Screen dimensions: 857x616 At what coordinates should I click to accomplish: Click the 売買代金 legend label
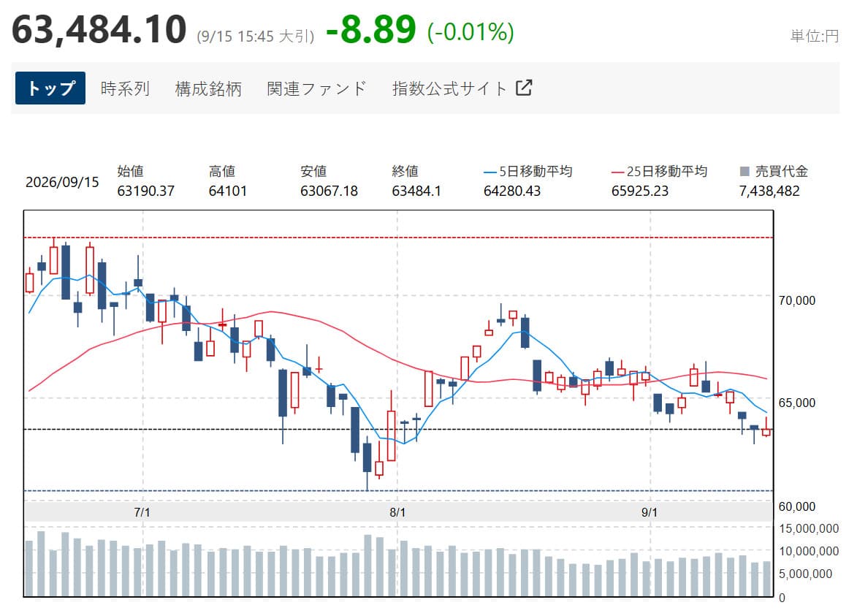tap(782, 171)
